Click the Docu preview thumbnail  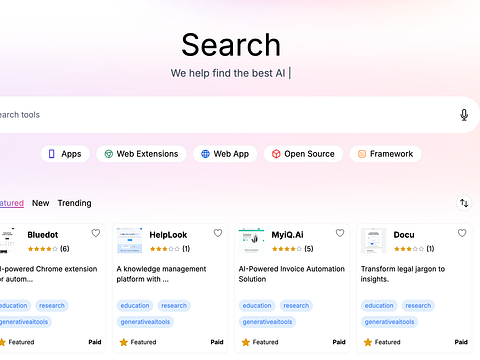coord(373,240)
